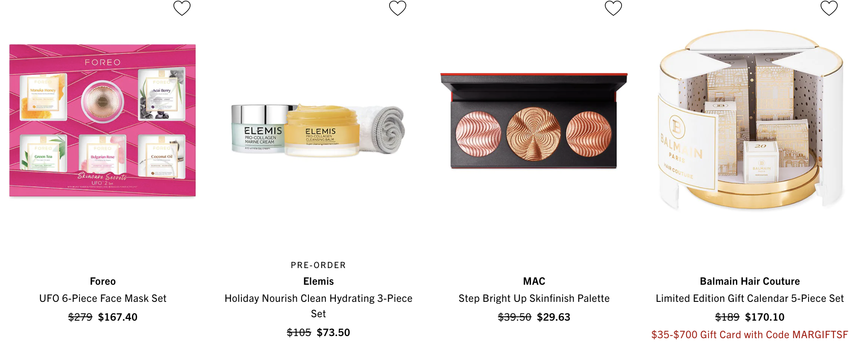Open the Foreo pink box product image
Image resolution: width=868 pixels, height=354 pixels.
click(x=103, y=121)
